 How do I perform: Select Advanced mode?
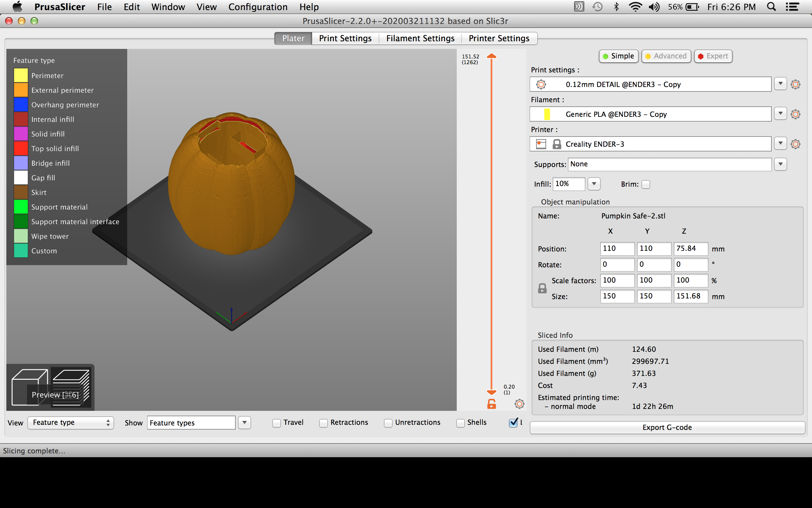666,56
